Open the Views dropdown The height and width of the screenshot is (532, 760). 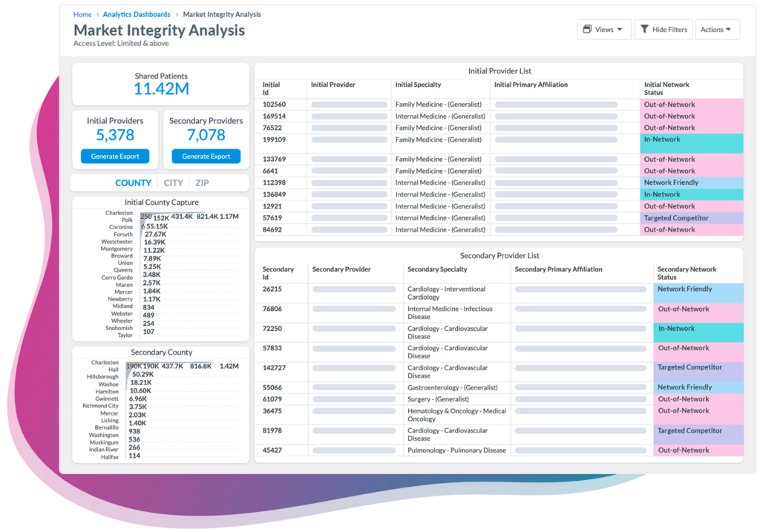tap(604, 29)
